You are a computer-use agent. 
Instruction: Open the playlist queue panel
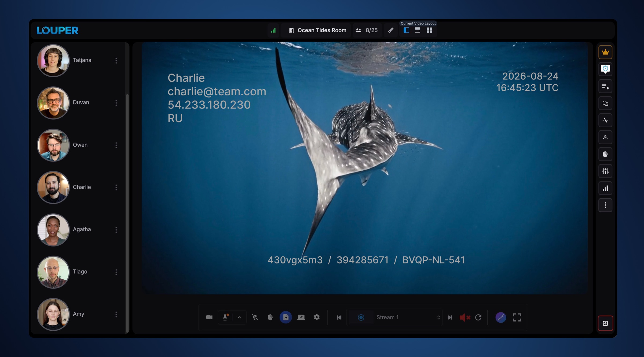pyautogui.click(x=605, y=86)
